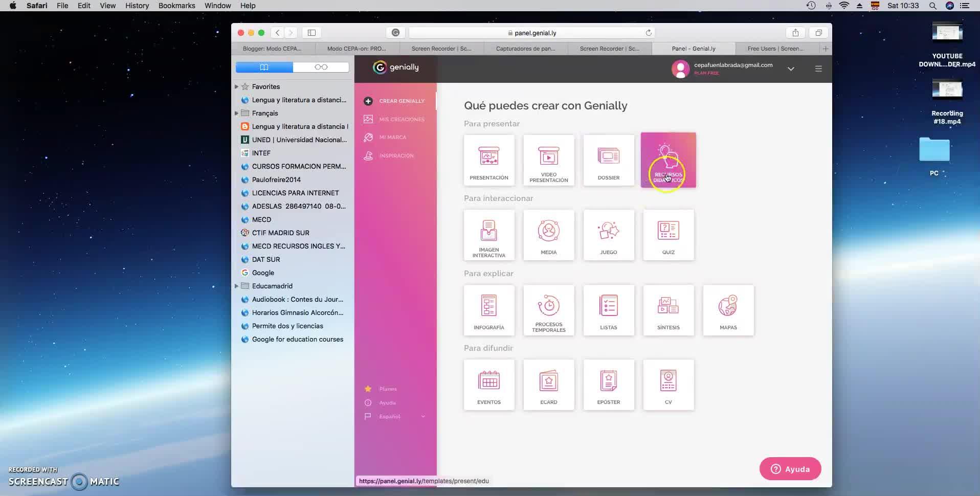980x496 pixels.
Task: Select the YOUTUBE DOWNL...DER.mp4 desktop file
Action: 947,45
